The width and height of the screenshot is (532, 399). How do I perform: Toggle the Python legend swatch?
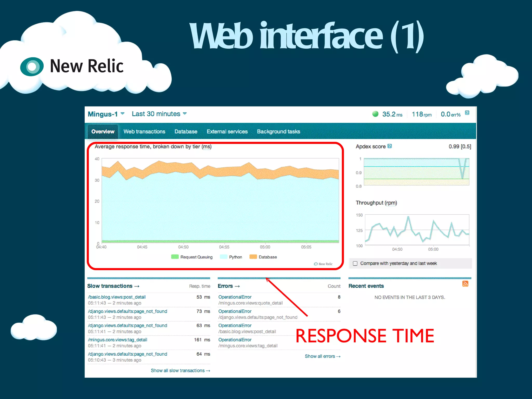click(x=223, y=257)
